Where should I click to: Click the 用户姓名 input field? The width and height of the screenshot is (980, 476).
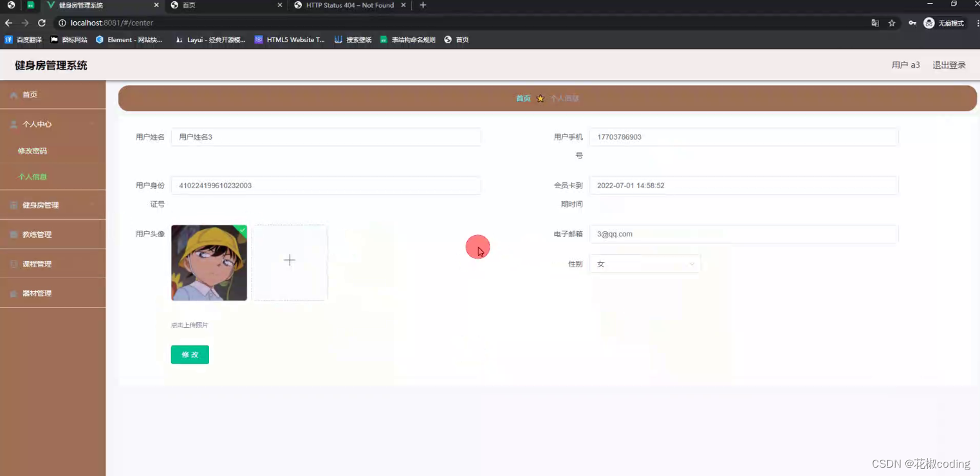pyautogui.click(x=326, y=137)
